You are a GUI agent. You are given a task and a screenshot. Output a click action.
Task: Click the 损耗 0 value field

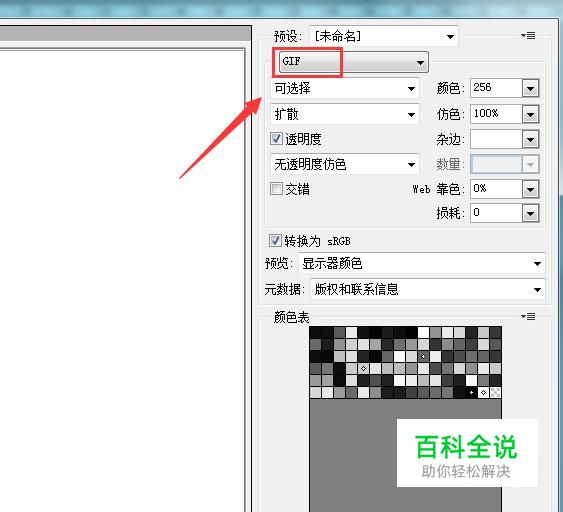click(496, 213)
